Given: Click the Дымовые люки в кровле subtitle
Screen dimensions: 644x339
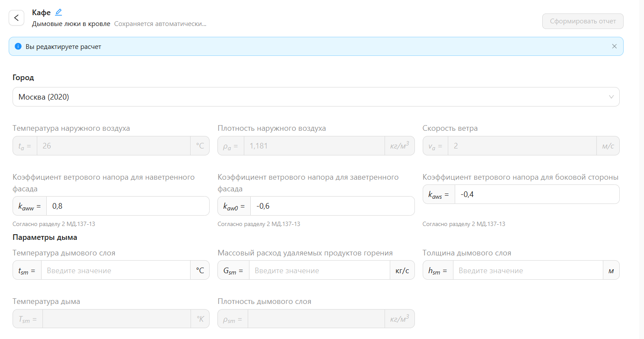Looking at the screenshot, I should click(71, 24).
